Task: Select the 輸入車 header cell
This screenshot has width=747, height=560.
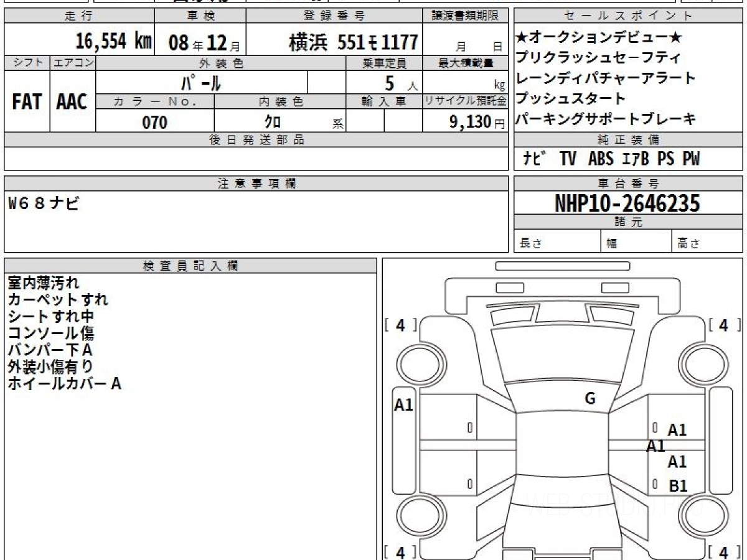Action: [384, 101]
